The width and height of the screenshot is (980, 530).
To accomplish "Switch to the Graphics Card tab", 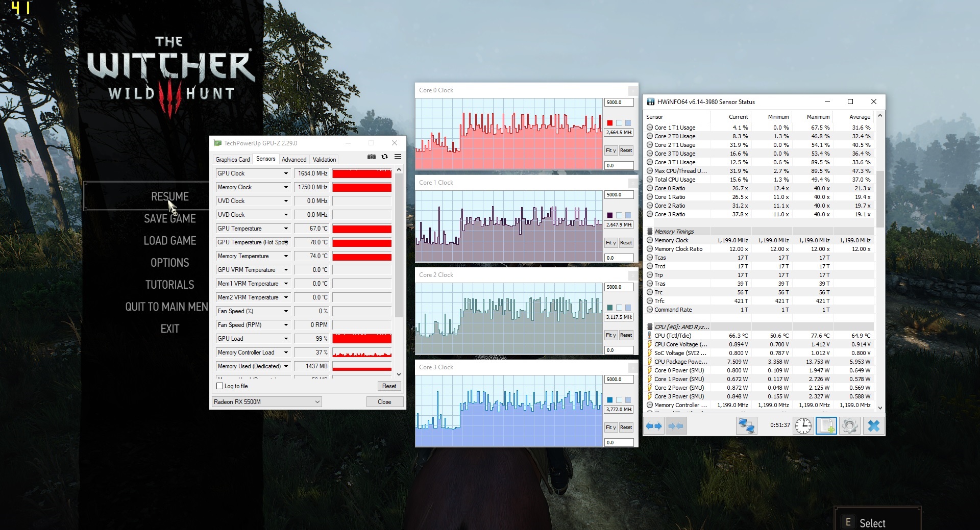I will point(233,160).
